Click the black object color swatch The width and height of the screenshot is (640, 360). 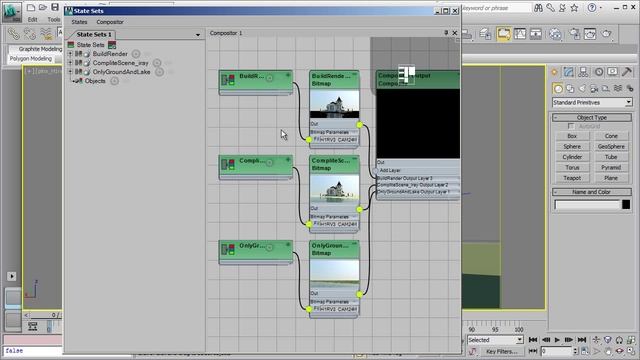[626, 204]
